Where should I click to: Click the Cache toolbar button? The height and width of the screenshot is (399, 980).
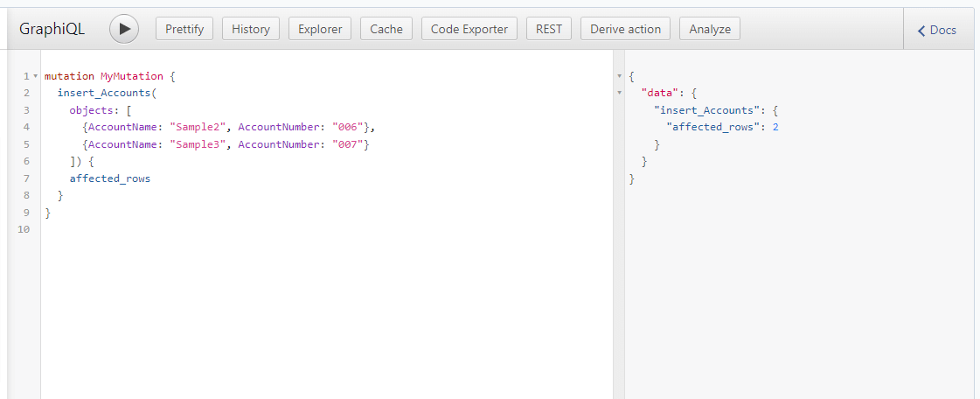pos(386,29)
